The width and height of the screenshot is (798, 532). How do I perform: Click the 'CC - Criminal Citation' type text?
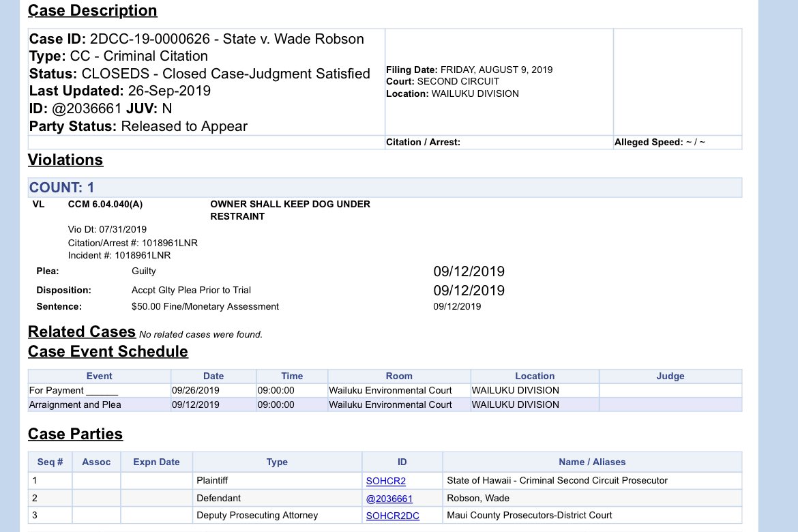point(138,56)
